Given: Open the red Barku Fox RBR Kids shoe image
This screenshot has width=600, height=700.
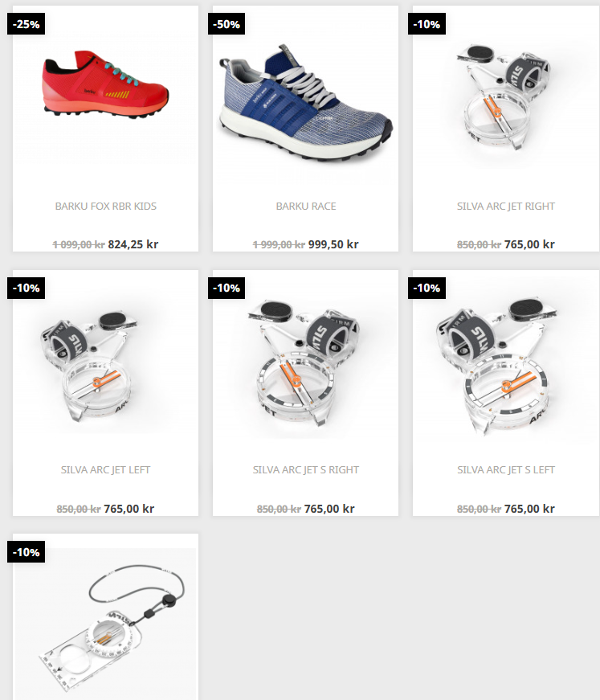Looking at the screenshot, I should pyautogui.click(x=106, y=85).
